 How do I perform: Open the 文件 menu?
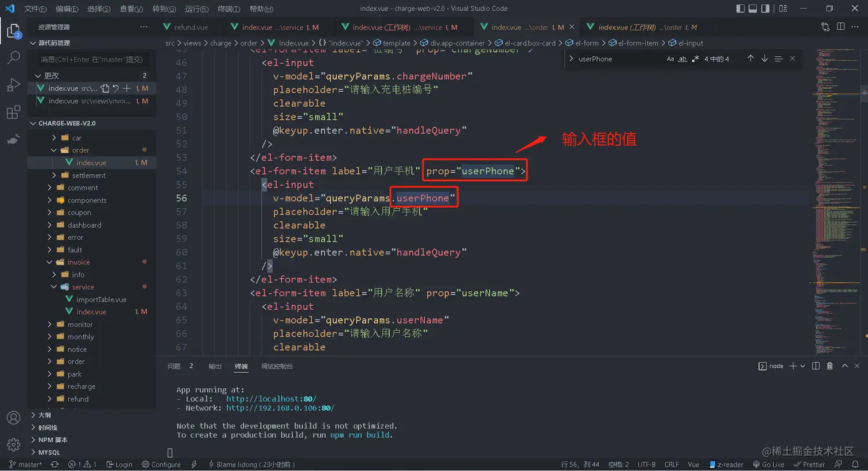36,9
